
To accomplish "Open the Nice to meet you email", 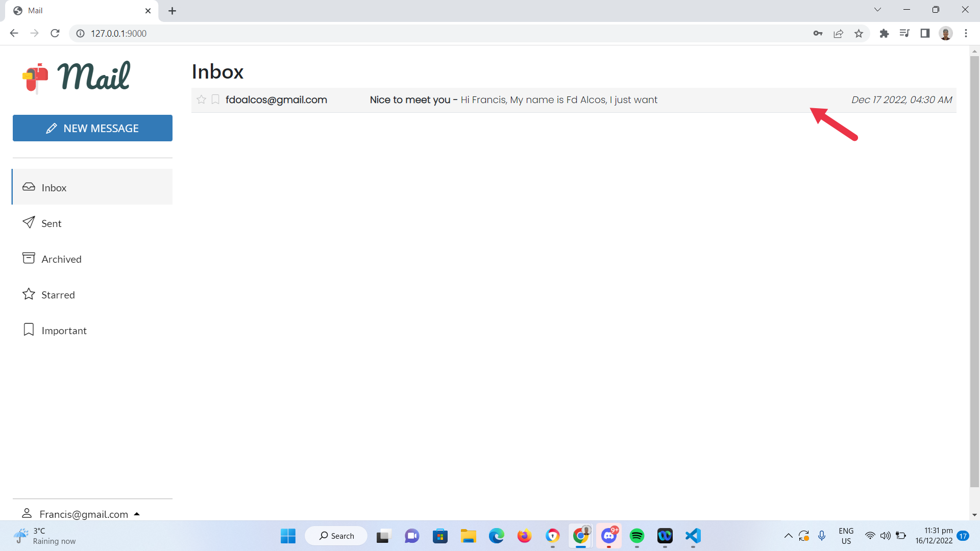I will tap(512, 99).
